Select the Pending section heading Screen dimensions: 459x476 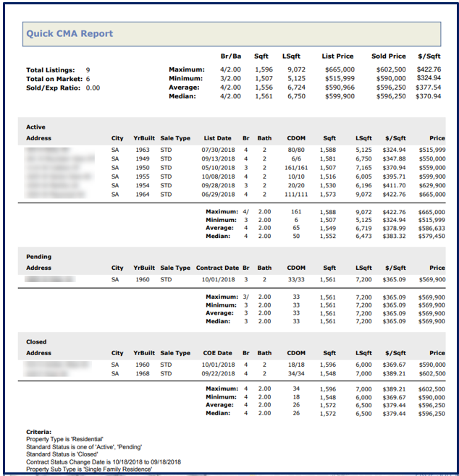tap(39, 257)
